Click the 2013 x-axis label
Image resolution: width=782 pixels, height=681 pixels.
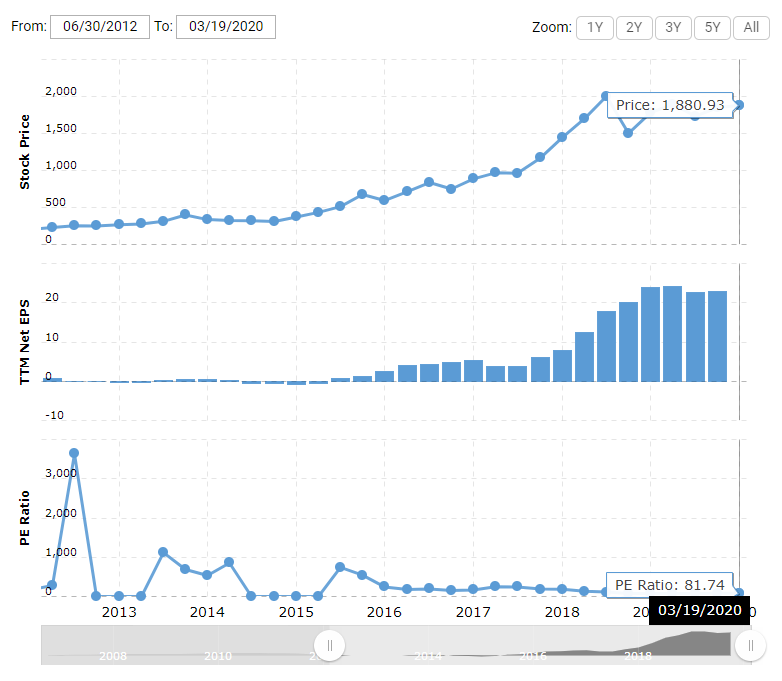pyautogui.click(x=119, y=612)
